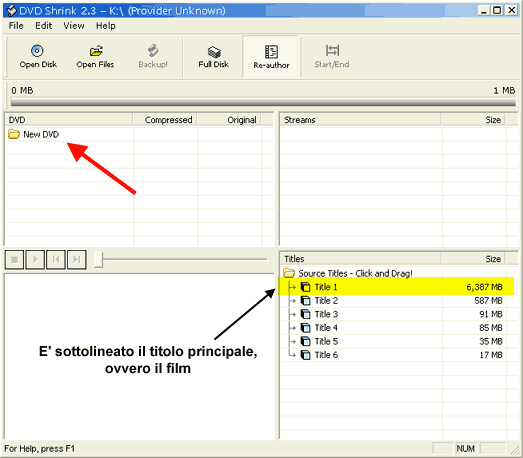Screen dimensions: 523x458
Task: Jump to previous chapter in preview
Action: point(56,260)
